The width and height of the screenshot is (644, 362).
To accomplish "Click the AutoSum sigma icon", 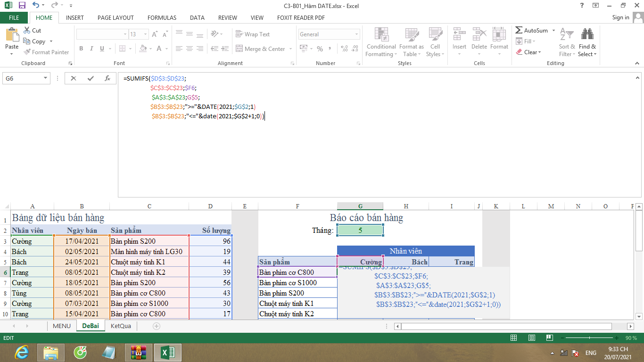I will pyautogui.click(x=519, y=30).
